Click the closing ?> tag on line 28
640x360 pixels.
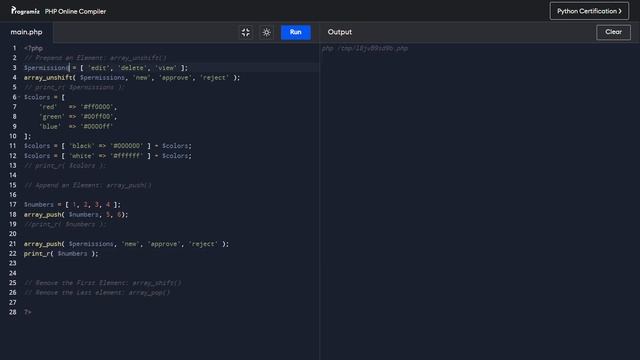(x=27, y=312)
